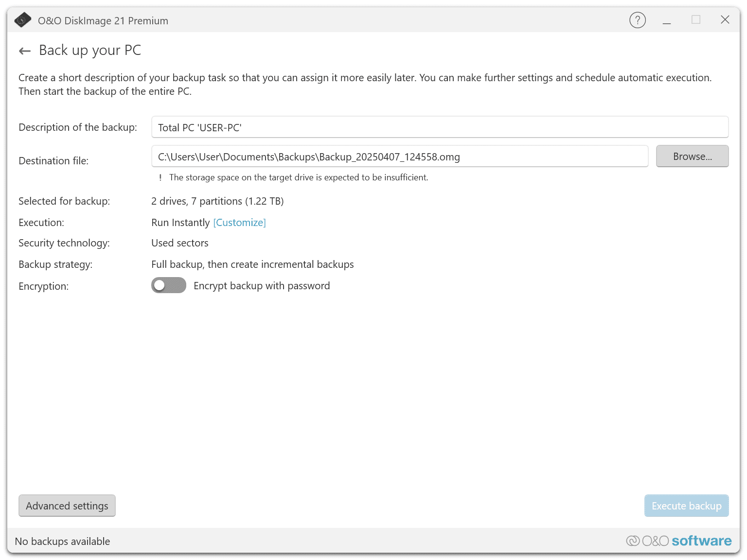747x560 pixels.
Task: Click the Destination file path field
Action: (400, 157)
